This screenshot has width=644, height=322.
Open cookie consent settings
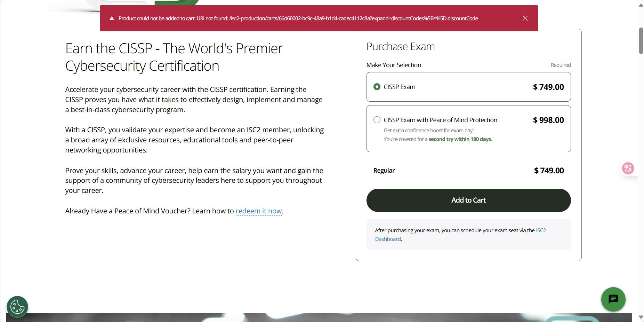pos(17,307)
